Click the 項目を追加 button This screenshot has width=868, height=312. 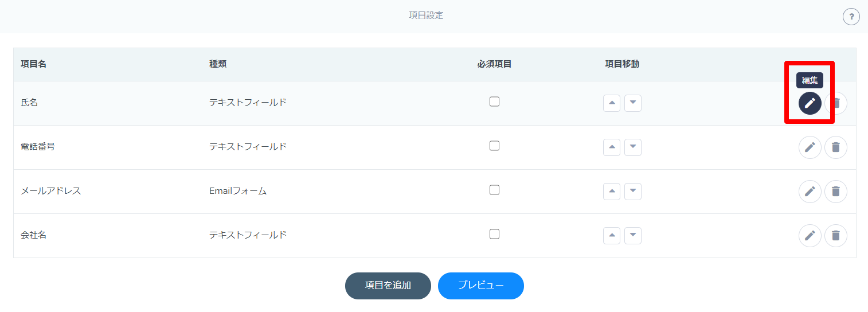pyautogui.click(x=388, y=286)
